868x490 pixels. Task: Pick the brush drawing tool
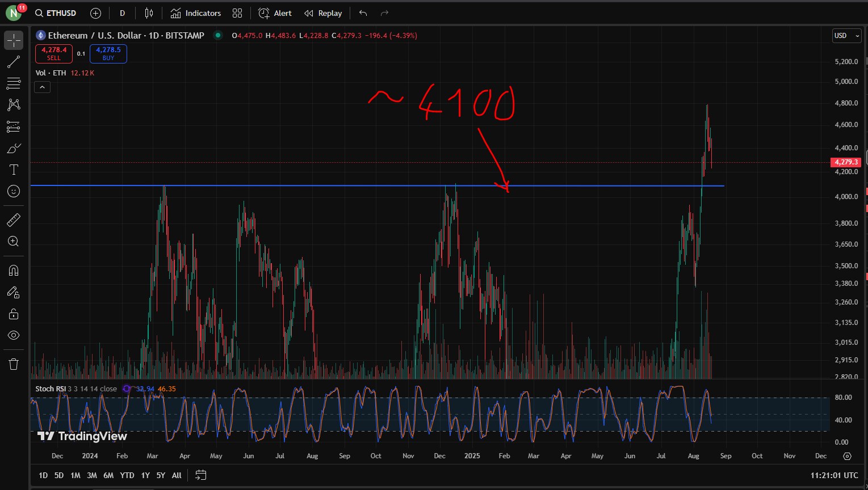pyautogui.click(x=14, y=148)
